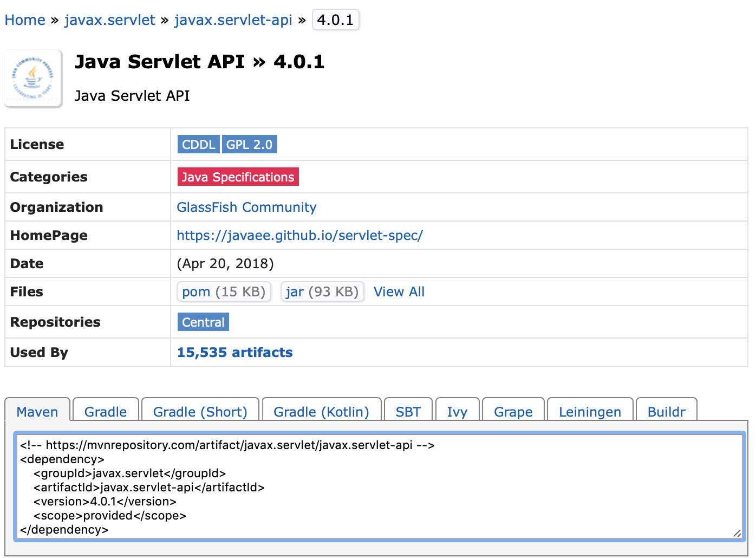Viewport: 756px width, 558px height.
Task: Select the Maven tab
Action: click(37, 410)
